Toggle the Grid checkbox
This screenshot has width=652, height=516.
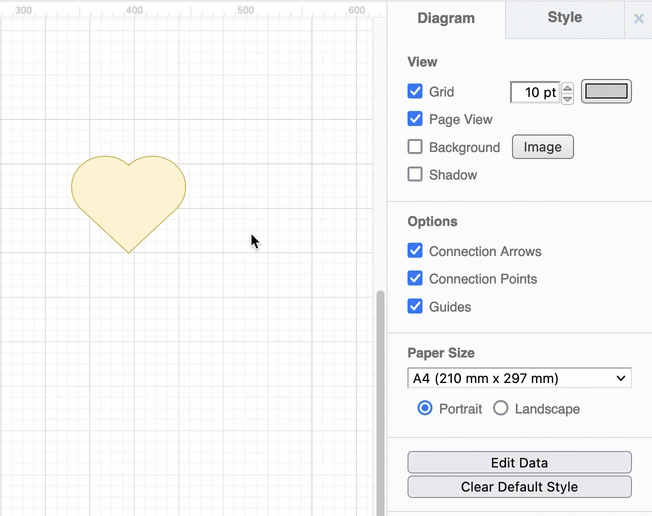pyautogui.click(x=415, y=91)
